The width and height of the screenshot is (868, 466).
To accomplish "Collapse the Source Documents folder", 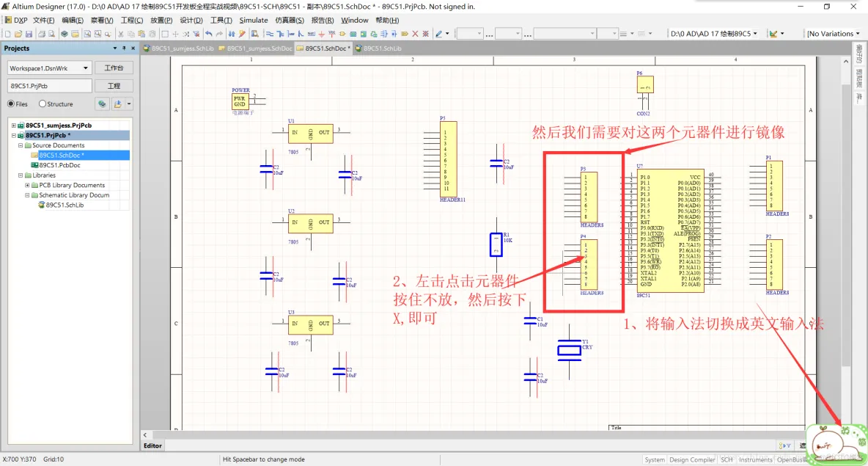I will click(x=21, y=145).
